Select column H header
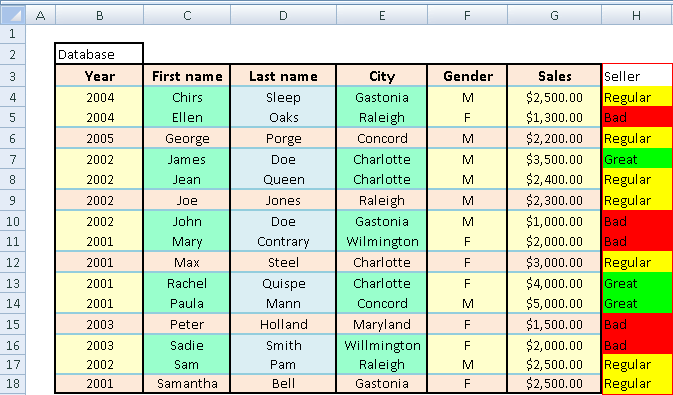673x395 pixels. [637, 15]
